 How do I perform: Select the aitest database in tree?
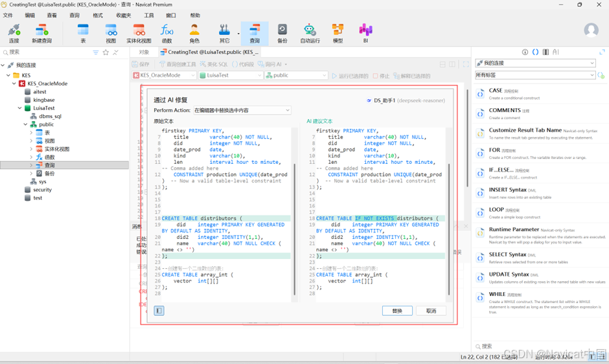pyautogui.click(x=40, y=92)
